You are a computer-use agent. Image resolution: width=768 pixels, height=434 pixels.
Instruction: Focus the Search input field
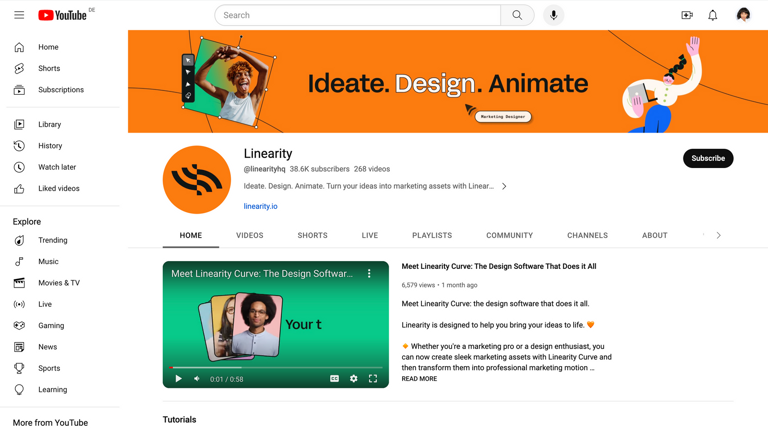(x=358, y=15)
